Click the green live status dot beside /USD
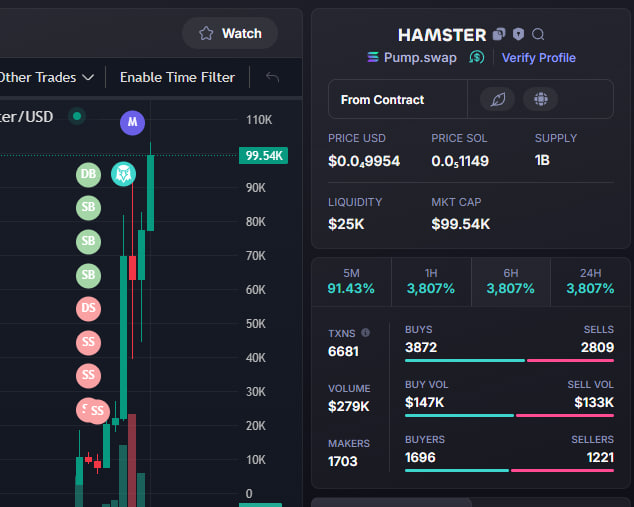Image resolution: width=634 pixels, height=507 pixels. pyautogui.click(x=77, y=117)
